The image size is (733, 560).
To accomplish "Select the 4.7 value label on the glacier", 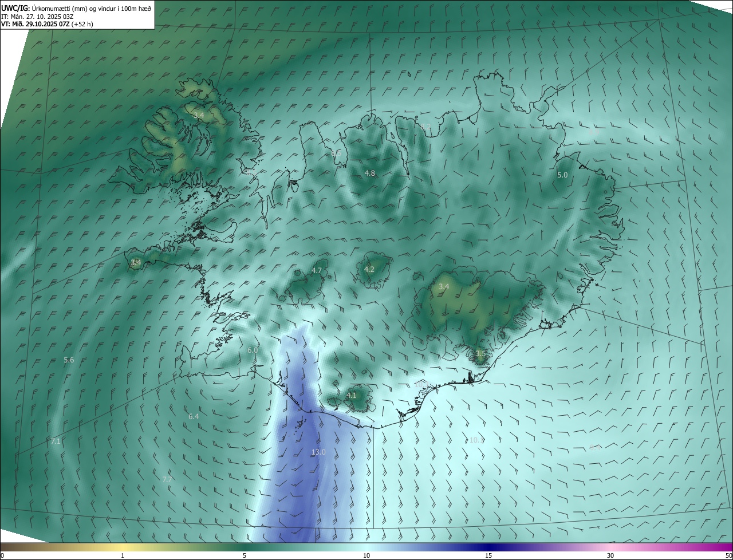I will (x=317, y=270).
